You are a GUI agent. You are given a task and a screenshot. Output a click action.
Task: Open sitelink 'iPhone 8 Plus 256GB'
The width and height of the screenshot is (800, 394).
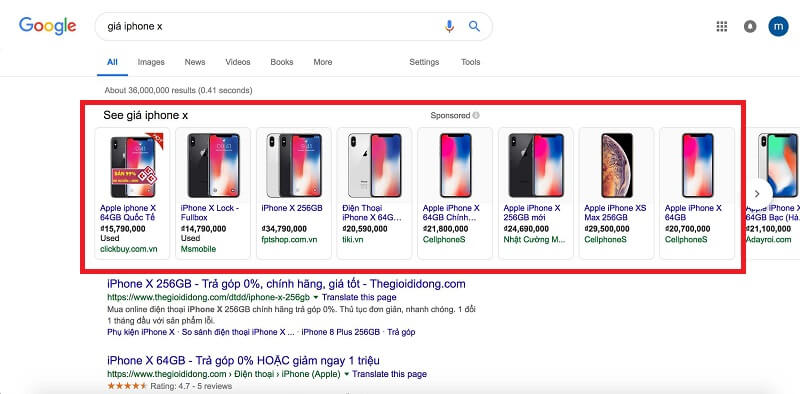tap(341, 332)
